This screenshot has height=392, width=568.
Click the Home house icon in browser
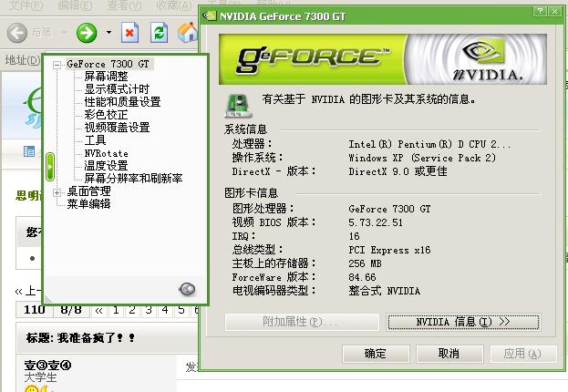[x=188, y=33]
